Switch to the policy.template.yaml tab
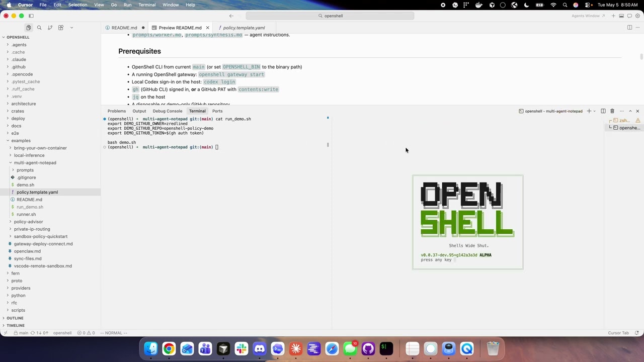This screenshot has height=362, width=644. tap(244, 28)
